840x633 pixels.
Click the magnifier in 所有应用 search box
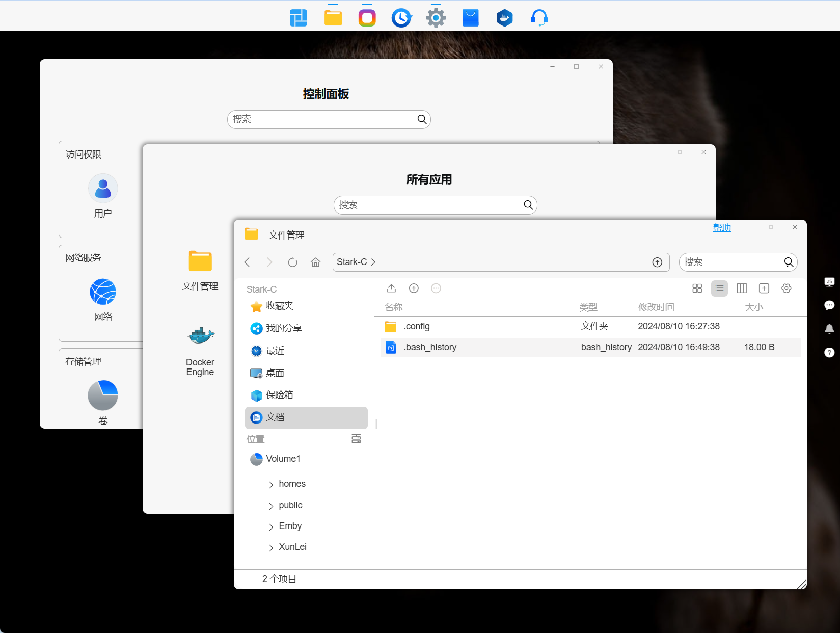[x=528, y=205]
